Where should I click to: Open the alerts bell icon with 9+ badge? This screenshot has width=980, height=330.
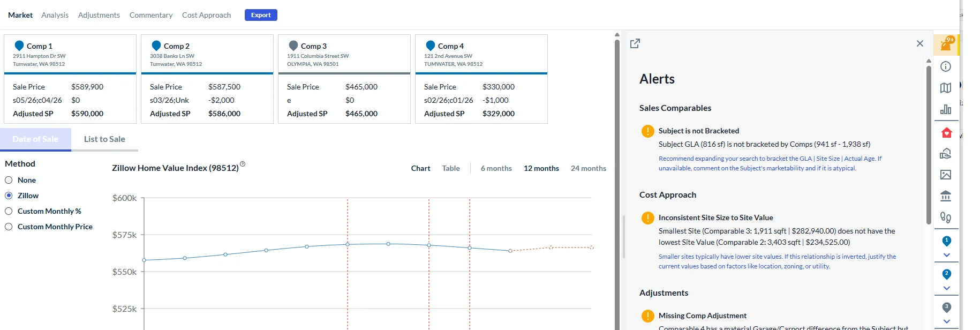point(946,45)
